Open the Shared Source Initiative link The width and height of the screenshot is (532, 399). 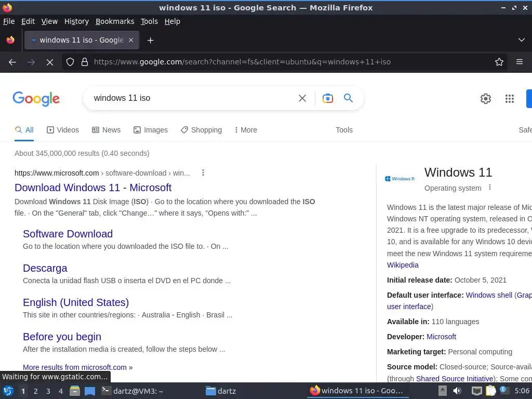455,379
